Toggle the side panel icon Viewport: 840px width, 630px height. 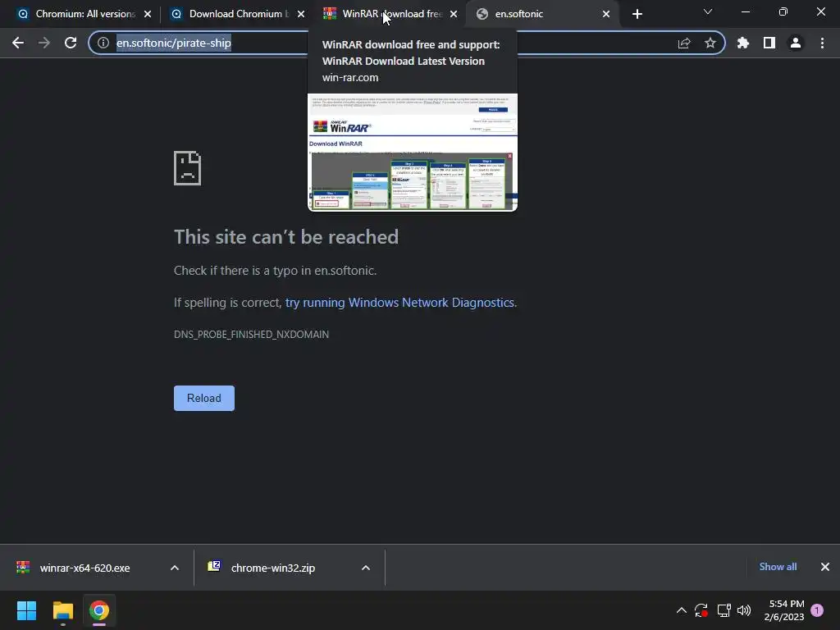click(769, 43)
